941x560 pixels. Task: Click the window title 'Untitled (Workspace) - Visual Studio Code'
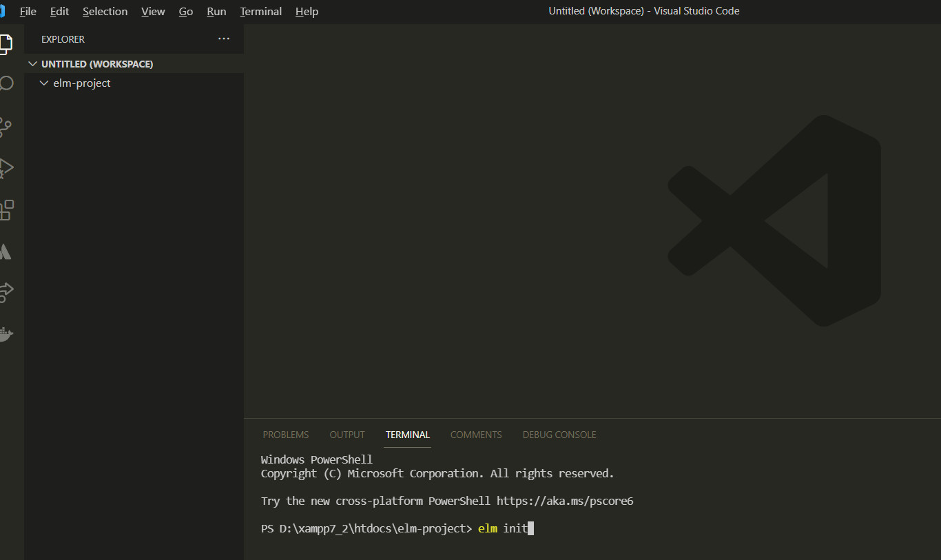click(644, 11)
